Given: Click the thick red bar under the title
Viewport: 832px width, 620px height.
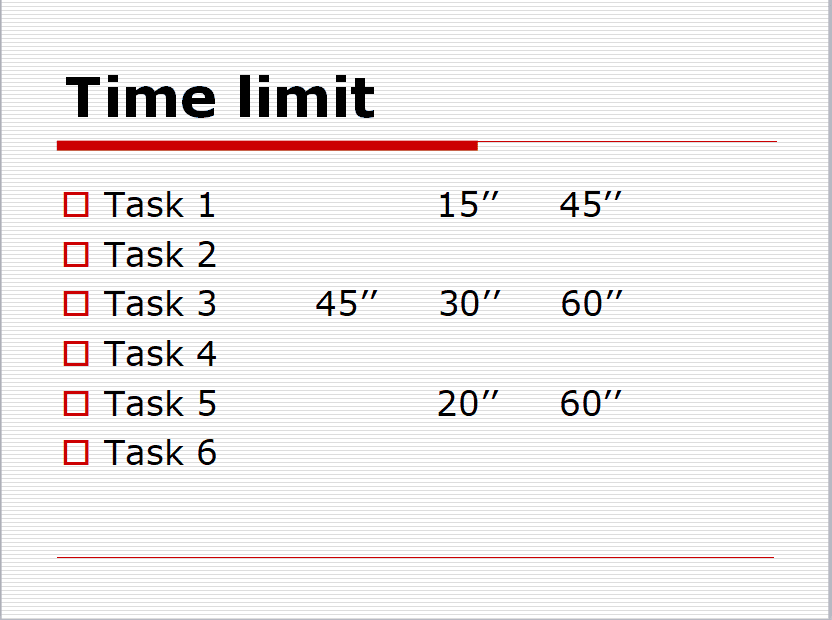Looking at the screenshot, I should (267, 145).
